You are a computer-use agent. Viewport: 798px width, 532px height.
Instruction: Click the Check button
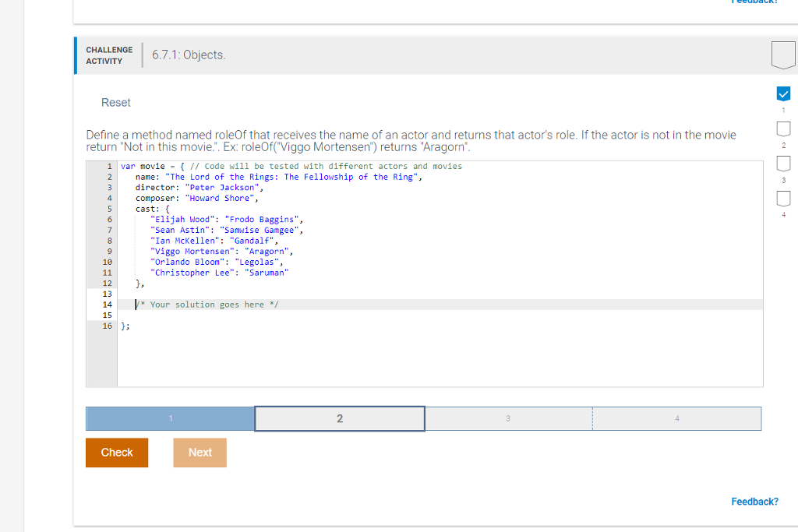[116, 452]
